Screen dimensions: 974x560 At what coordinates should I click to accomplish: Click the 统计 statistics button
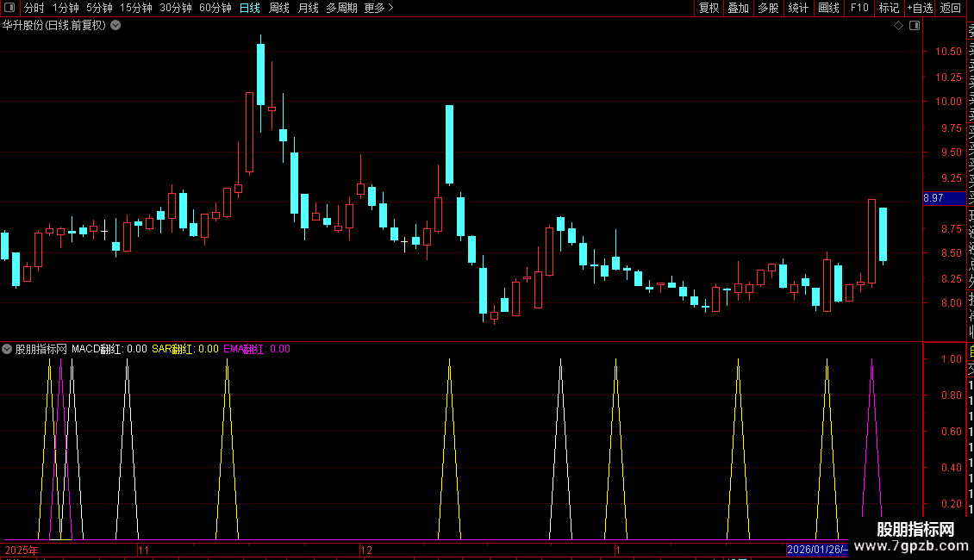pyautogui.click(x=798, y=8)
